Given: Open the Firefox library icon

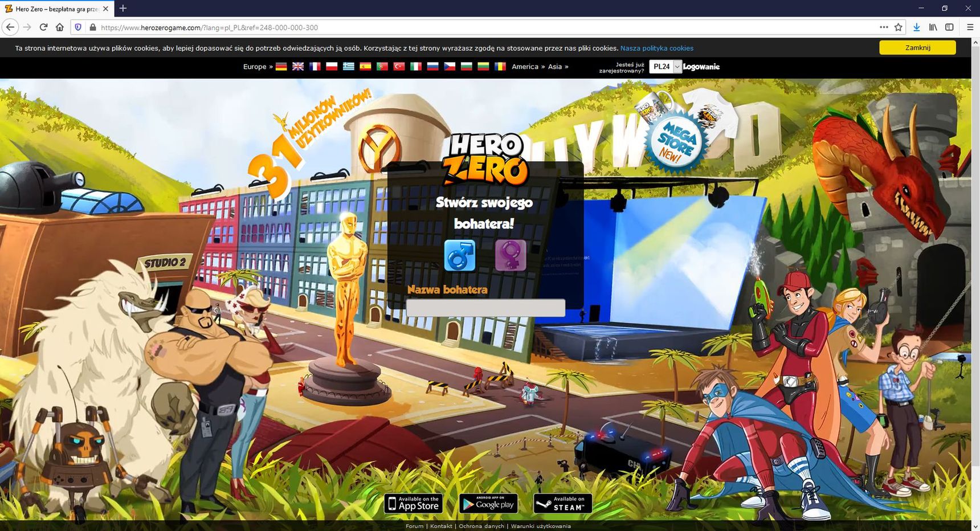Looking at the screenshot, I should [x=933, y=27].
